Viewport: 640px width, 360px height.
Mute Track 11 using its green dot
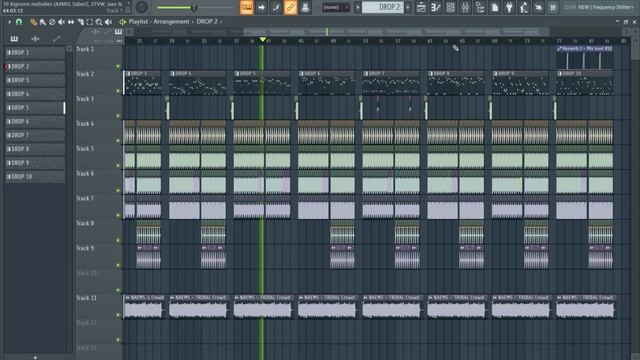click(x=118, y=315)
